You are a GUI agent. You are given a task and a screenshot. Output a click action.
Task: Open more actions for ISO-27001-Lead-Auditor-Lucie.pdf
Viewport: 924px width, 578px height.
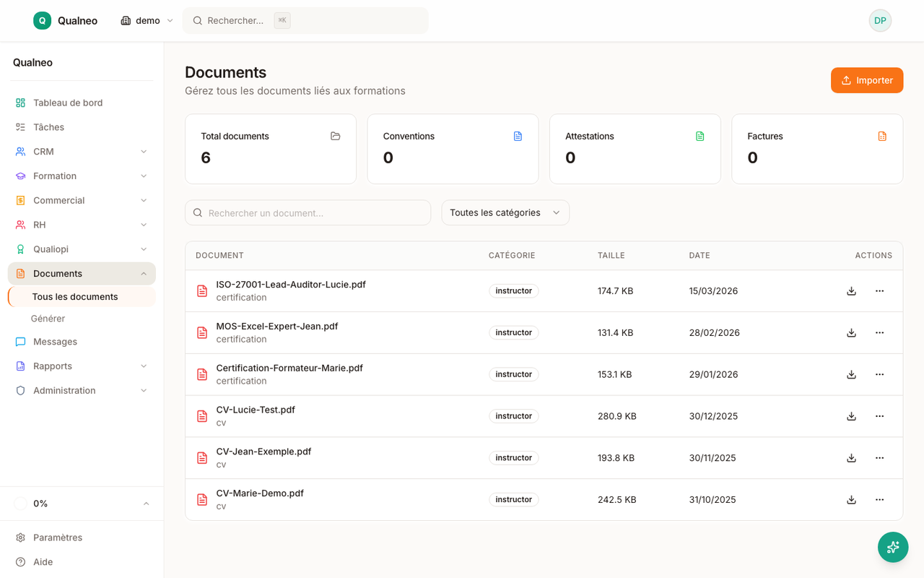pos(879,291)
